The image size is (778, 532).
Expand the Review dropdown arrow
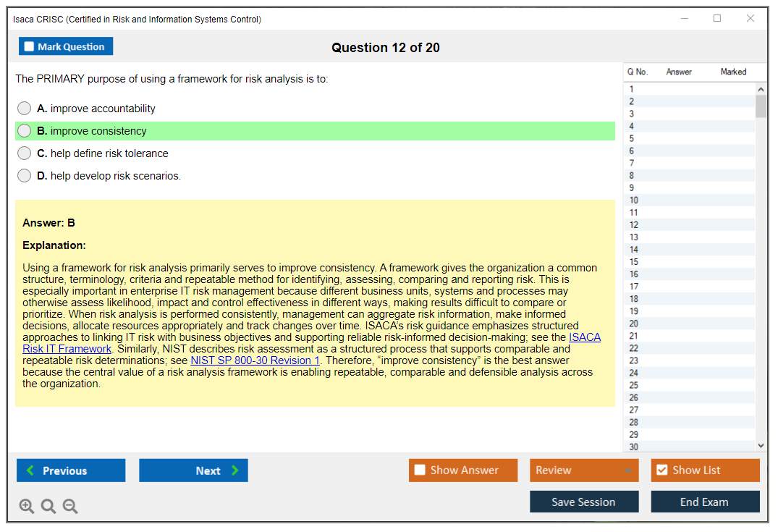pyautogui.click(x=627, y=470)
